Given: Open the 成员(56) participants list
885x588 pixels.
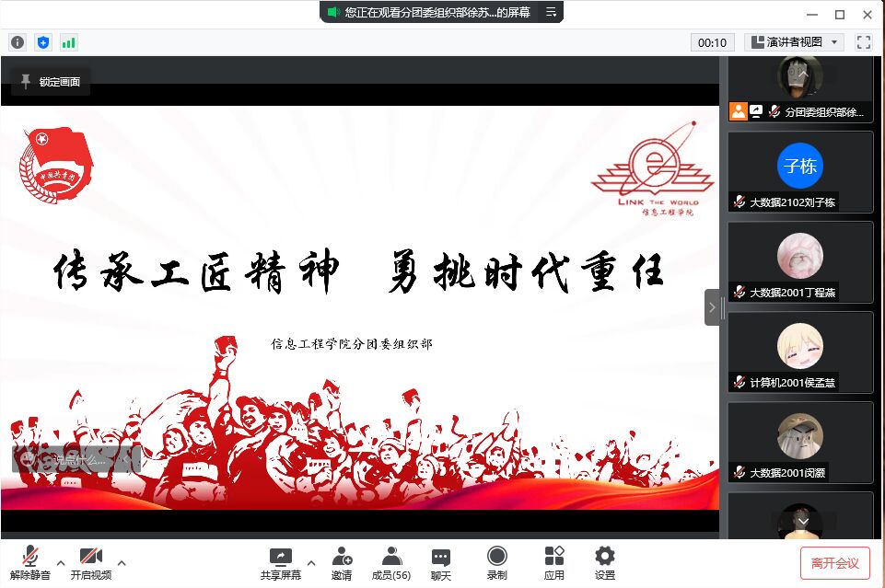Looking at the screenshot, I should coord(391,562).
